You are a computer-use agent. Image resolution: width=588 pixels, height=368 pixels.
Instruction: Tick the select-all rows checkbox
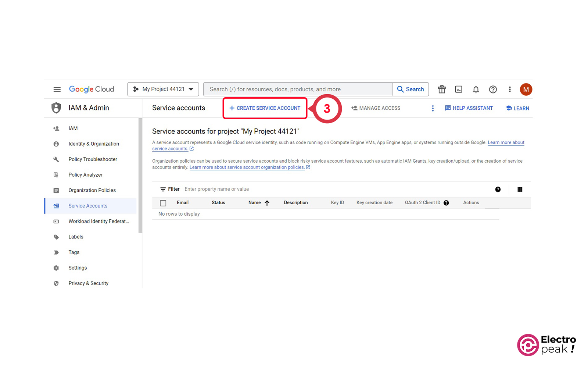[x=163, y=203]
